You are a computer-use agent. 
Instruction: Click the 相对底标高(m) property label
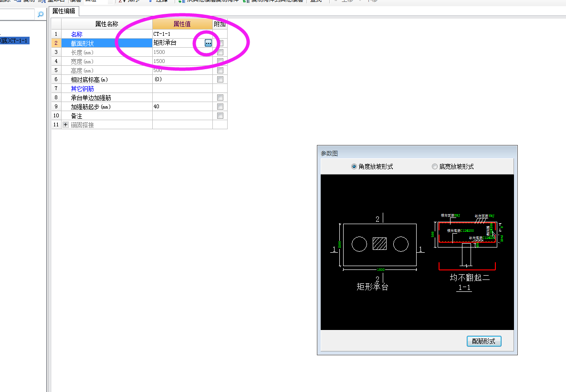90,80
